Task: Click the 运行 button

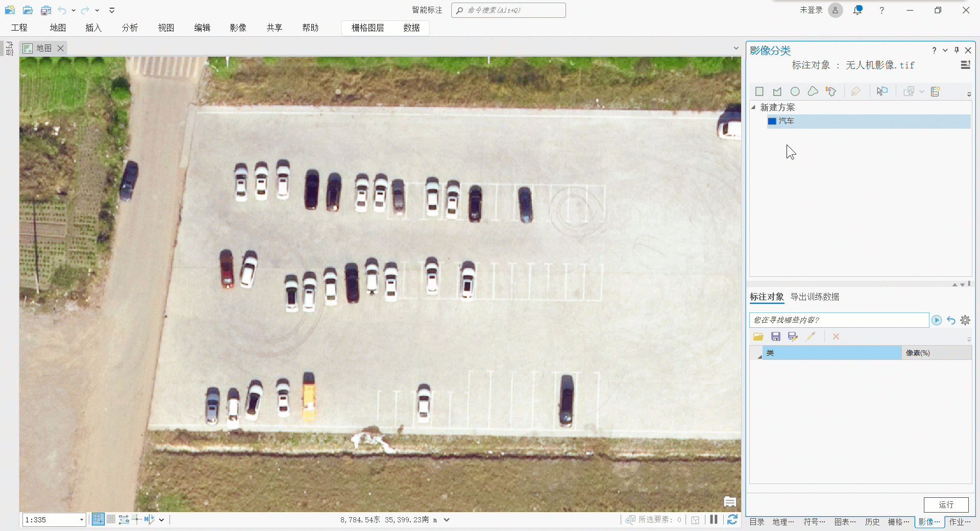Action: pyautogui.click(x=946, y=504)
